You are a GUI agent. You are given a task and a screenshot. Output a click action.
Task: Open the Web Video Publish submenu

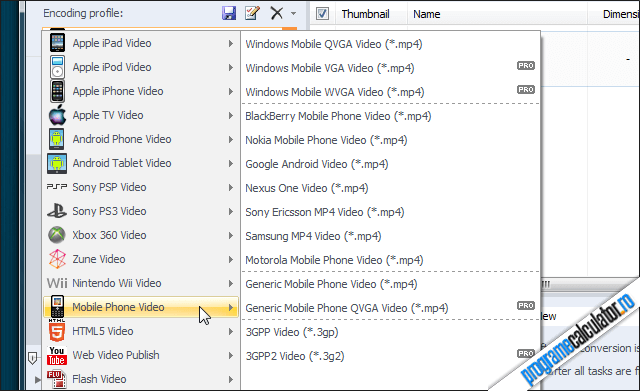pos(141,355)
